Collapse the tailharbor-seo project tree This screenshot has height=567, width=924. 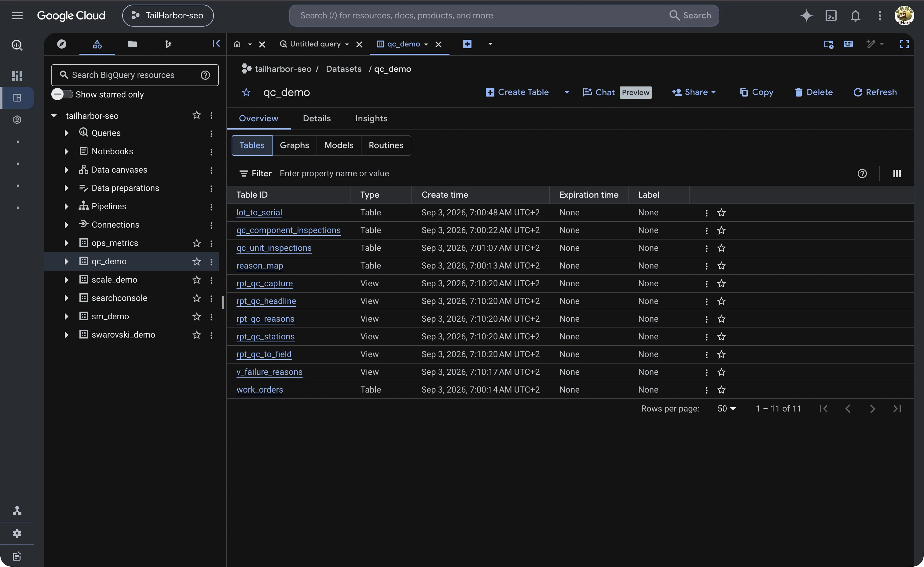(54, 115)
